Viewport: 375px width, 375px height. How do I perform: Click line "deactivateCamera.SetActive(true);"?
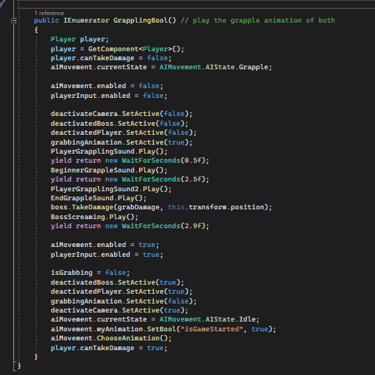119,310
